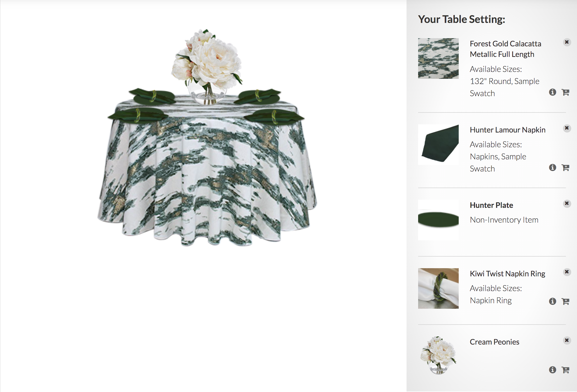Show info for Hunter Lamour Napkin
Viewport: 577px width, 392px height.
coord(552,168)
